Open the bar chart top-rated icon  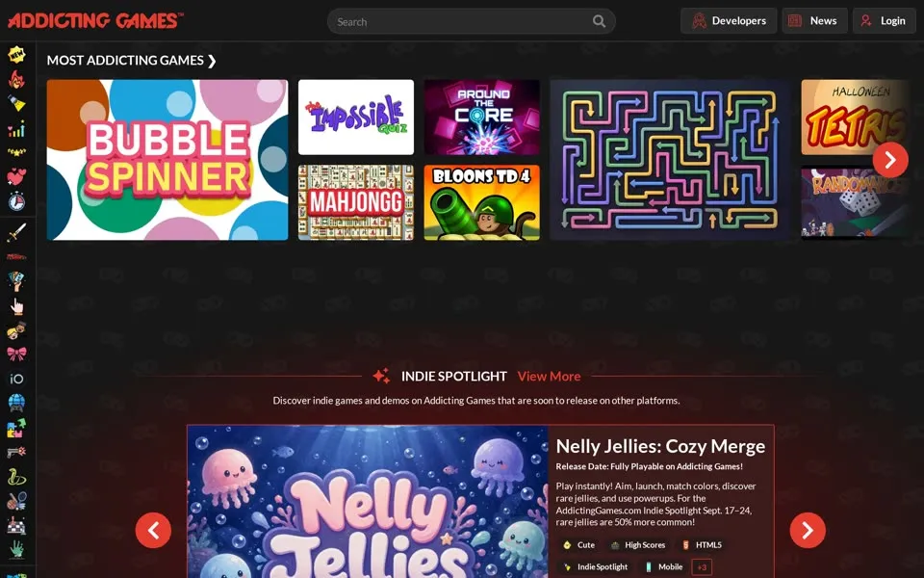16,128
